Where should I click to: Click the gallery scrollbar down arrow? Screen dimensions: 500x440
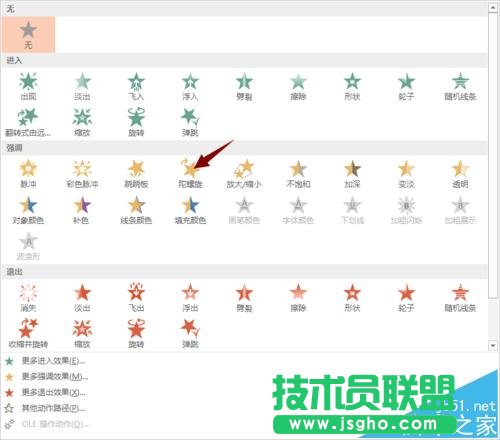click(493, 346)
